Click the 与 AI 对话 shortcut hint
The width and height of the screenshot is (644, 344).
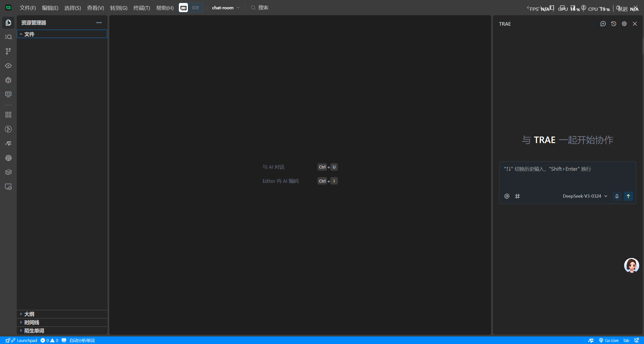(273, 167)
